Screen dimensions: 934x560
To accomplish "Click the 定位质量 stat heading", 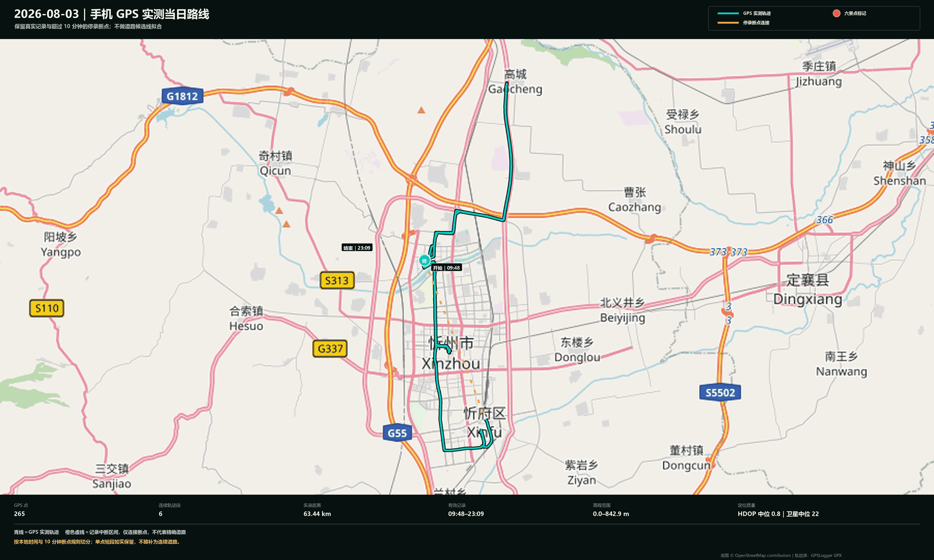I will 746,505.
